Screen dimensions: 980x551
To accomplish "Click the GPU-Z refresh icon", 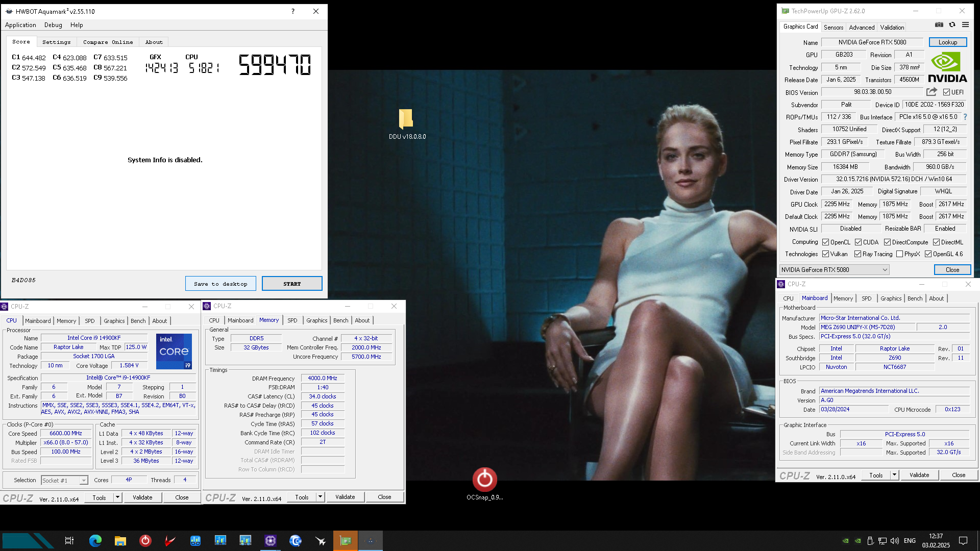I will pyautogui.click(x=952, y=24).
